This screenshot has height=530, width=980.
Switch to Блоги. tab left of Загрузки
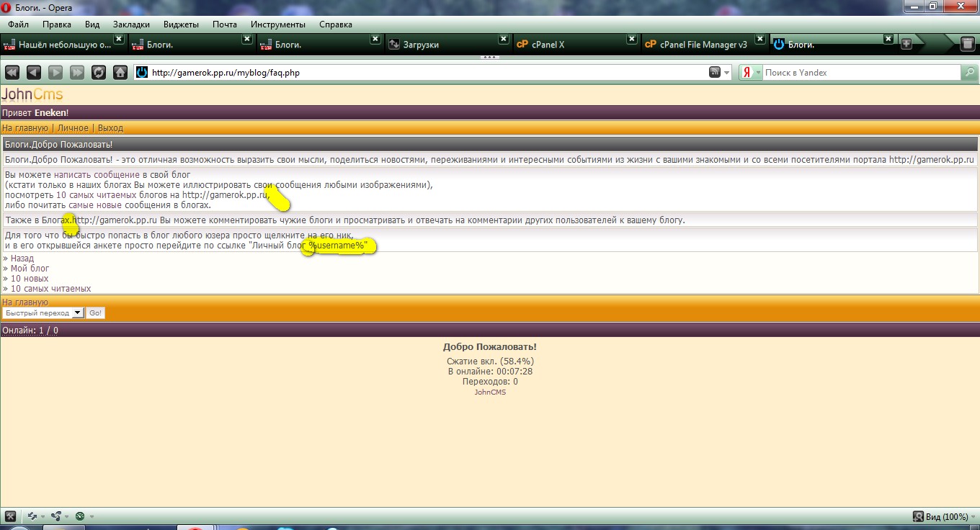320,45
